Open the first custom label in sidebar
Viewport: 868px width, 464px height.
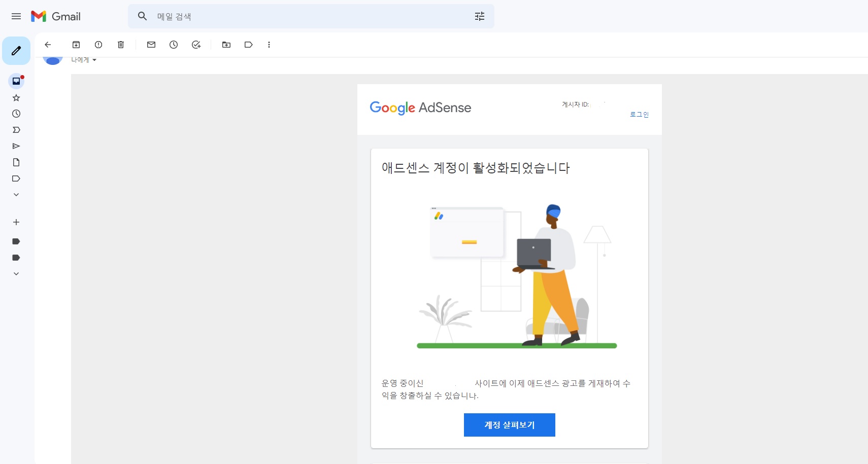16,241
